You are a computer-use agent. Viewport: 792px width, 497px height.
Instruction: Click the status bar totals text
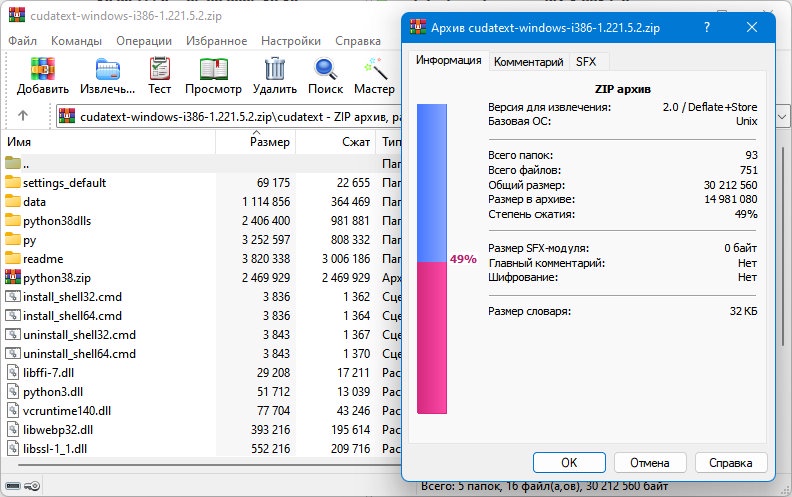[x=544, y=486]
